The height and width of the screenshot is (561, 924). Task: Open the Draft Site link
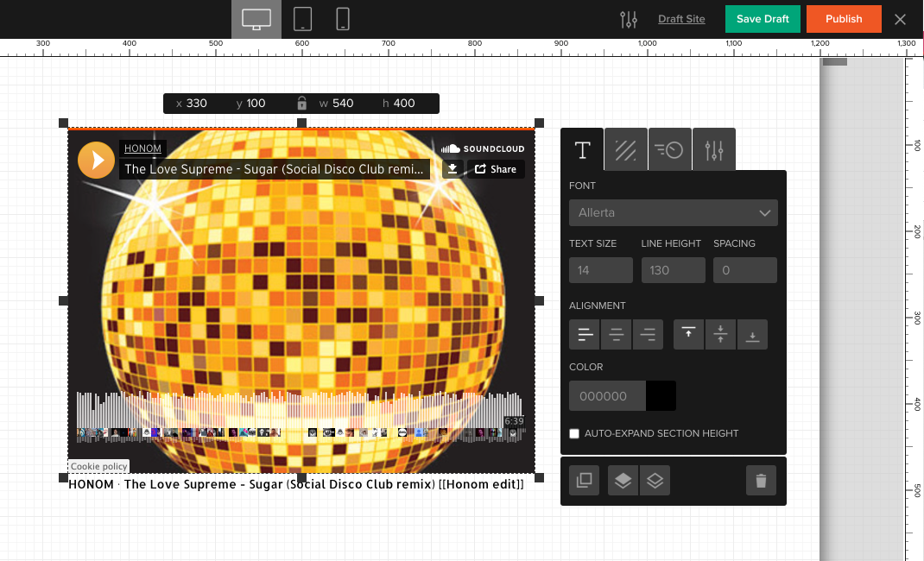[x=681, y=19]
